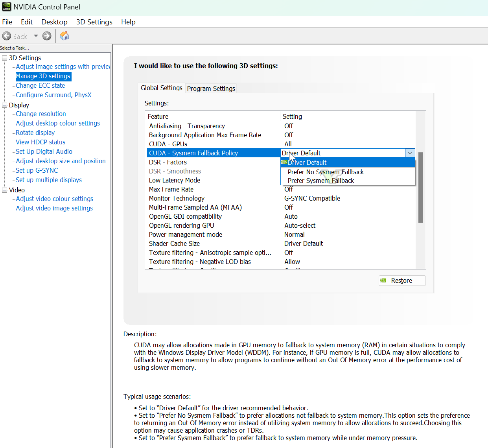Click the Restore button
This screenshot has height=448, width=488.
[402, 280]
